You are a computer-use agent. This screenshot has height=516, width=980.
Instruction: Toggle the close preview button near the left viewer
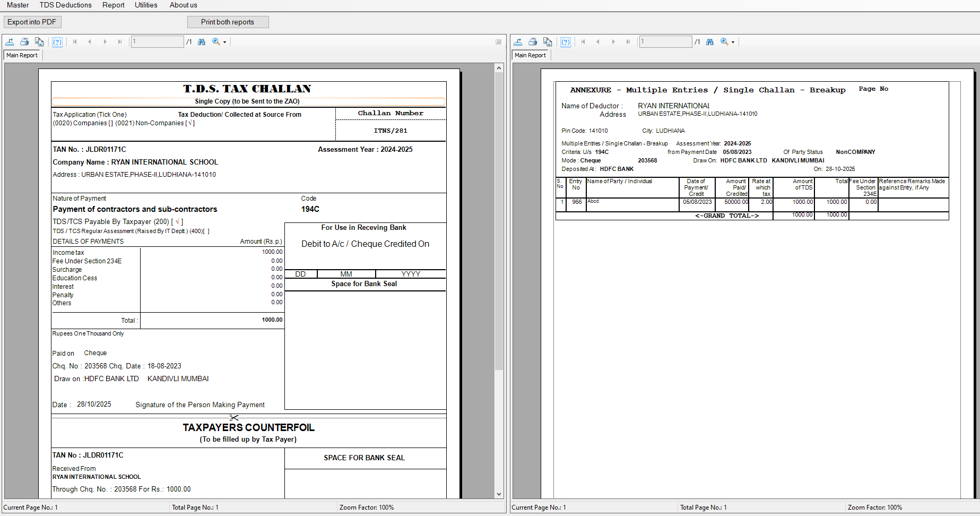pos(498,41)
